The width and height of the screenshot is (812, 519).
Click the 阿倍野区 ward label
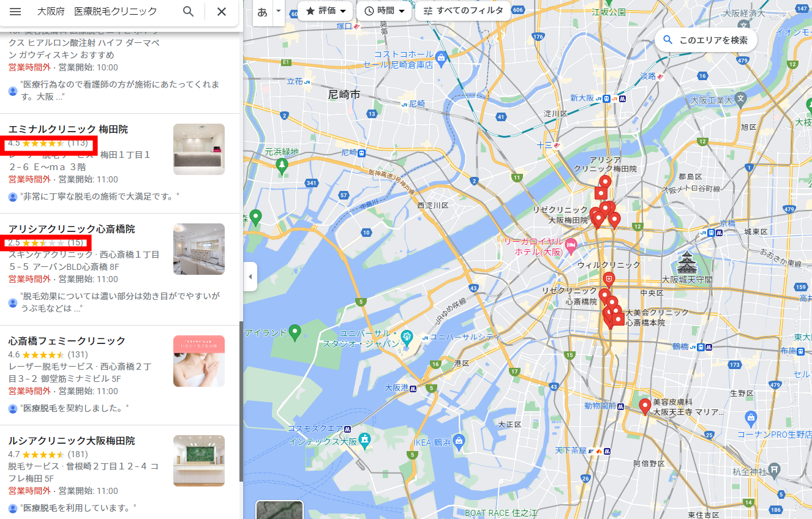(649, 463)
